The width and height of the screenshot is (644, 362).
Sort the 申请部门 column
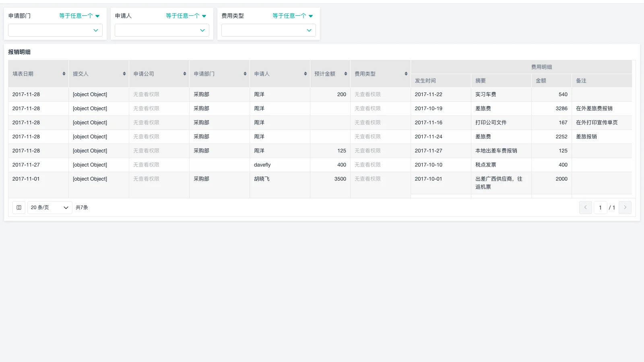pyautogui.click(x=244, y=74)
